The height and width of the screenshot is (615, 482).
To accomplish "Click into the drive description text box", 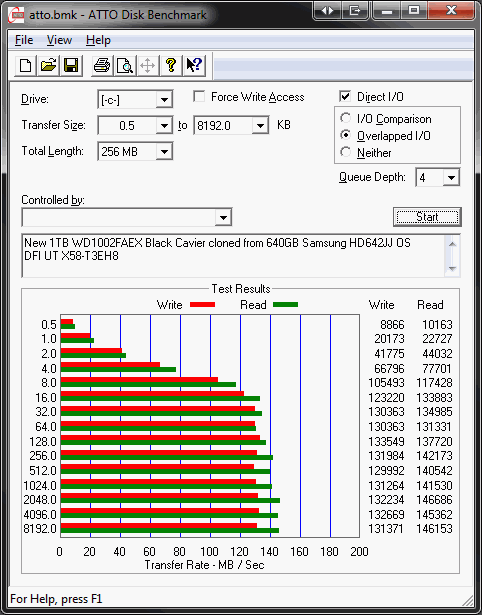I will pos(234,256).
